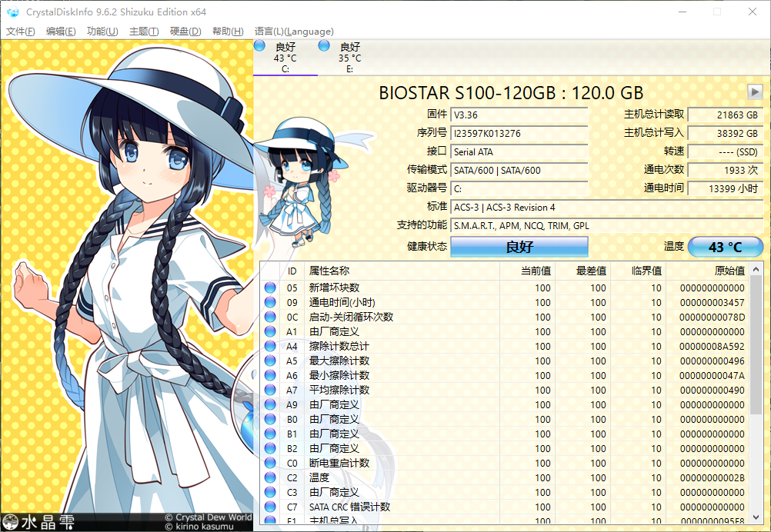Click the status icon for attribute B0
The height and width of the screenshot is (532, 771).
pyautogui.click(x=270, y=419)
